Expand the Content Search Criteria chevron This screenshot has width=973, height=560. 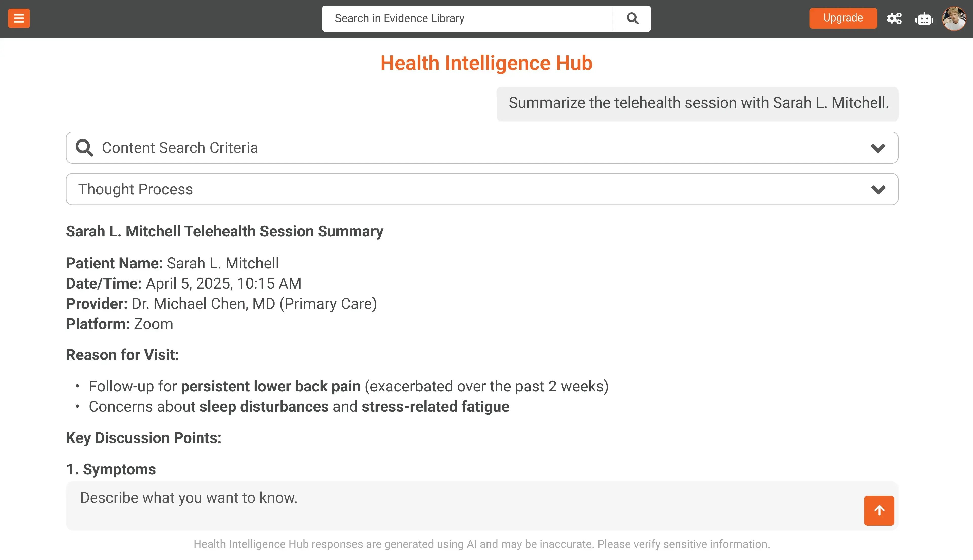(x=877, y=148)
